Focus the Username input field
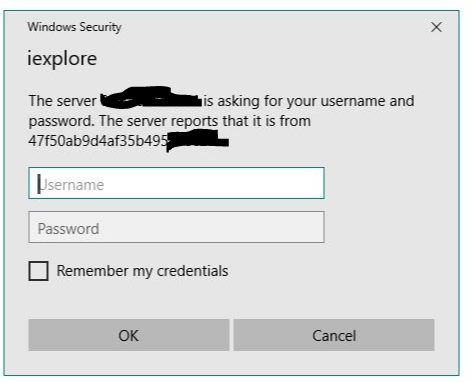The height and width of the screenshot is (382, 472). 176,183
